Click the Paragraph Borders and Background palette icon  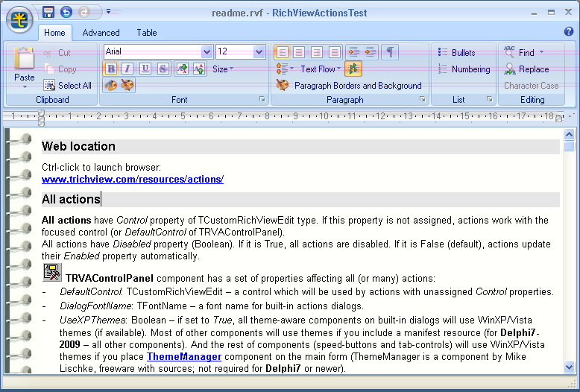[283, 86]
